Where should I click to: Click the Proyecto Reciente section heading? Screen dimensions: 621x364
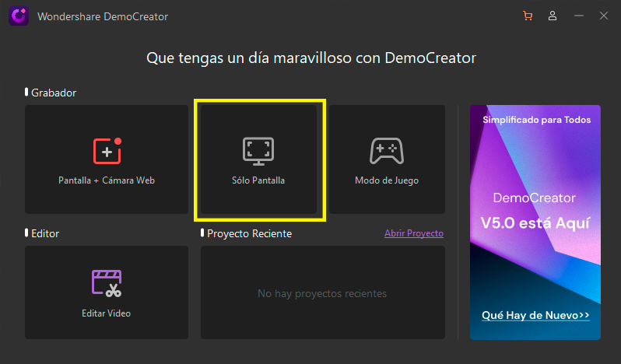click(249, 233)
